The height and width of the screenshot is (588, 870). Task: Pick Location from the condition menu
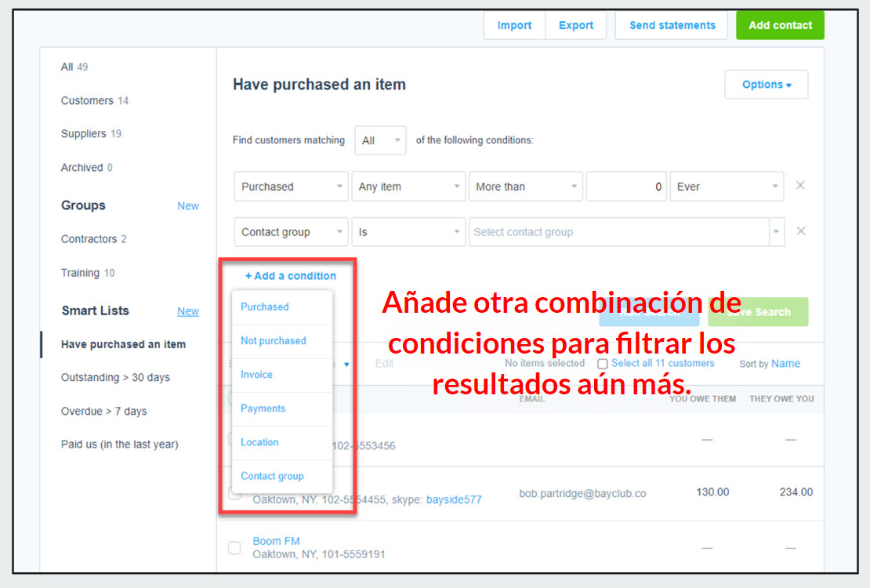(x=259, y=442)
